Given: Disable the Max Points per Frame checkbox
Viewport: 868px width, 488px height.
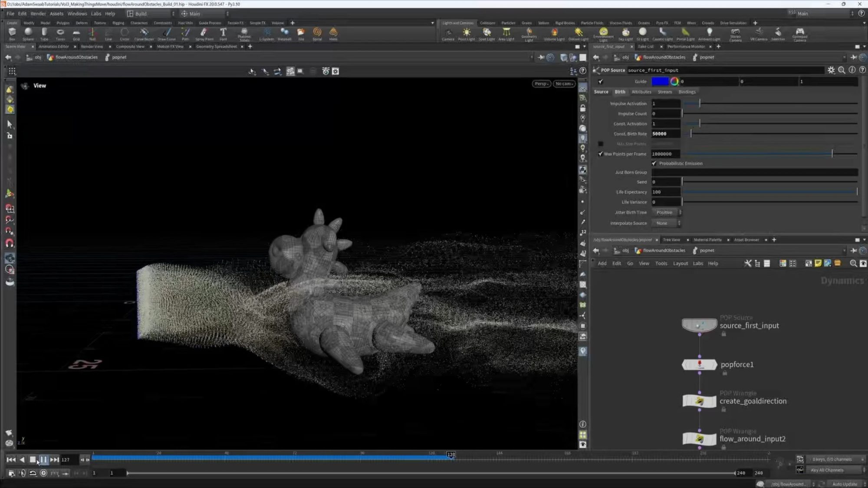Looking at the screenshot, I should click(601, 154).
